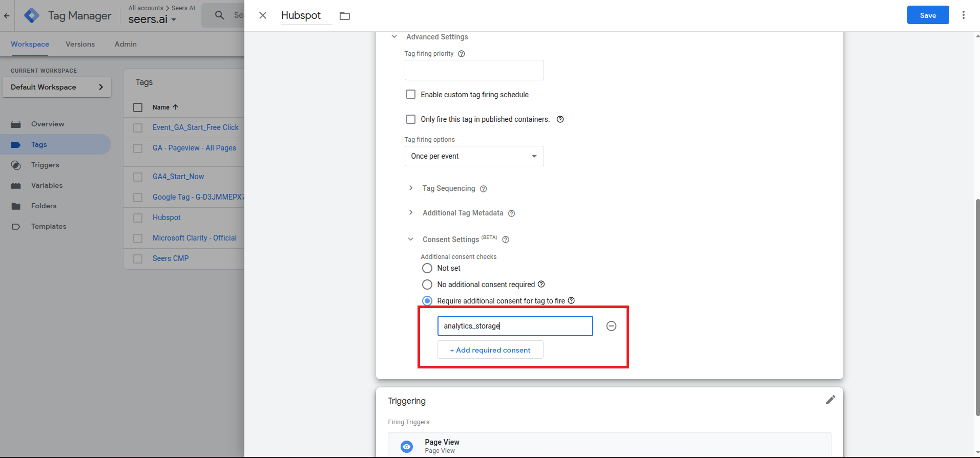This screenshot has width=980, height=458.
Task: Open the GA4_Start_Now tag
Action: [x=178, y=177]
